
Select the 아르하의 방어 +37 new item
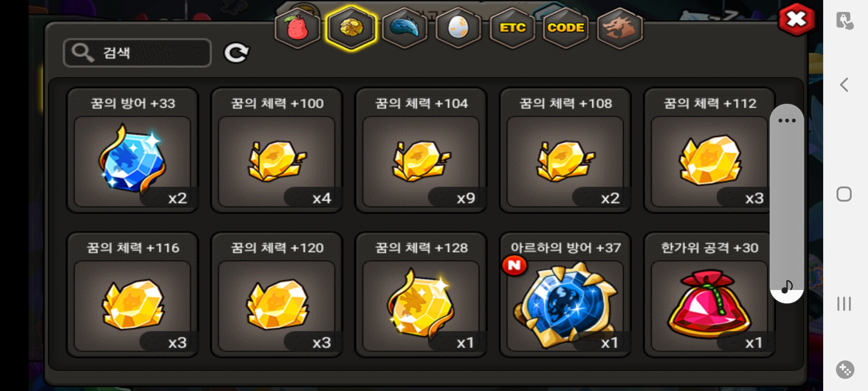coord(565,295)
